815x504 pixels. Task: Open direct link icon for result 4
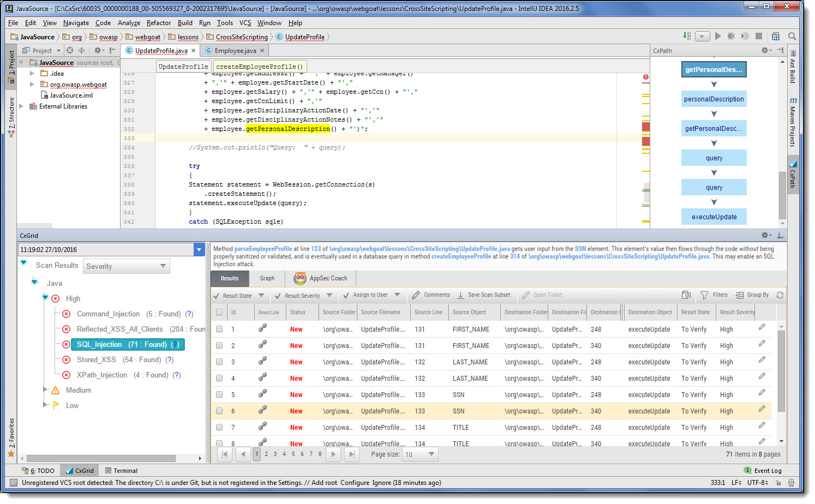click(x=262, y=377)
